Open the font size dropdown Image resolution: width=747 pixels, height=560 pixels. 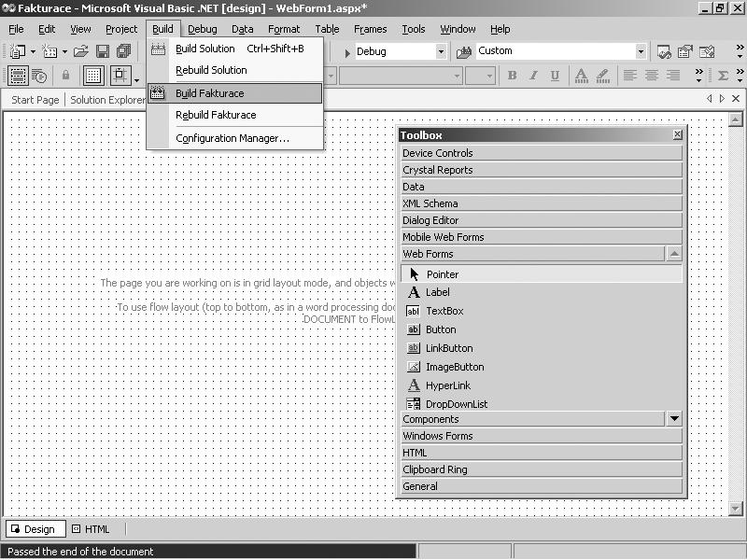(x=488, y=76)
